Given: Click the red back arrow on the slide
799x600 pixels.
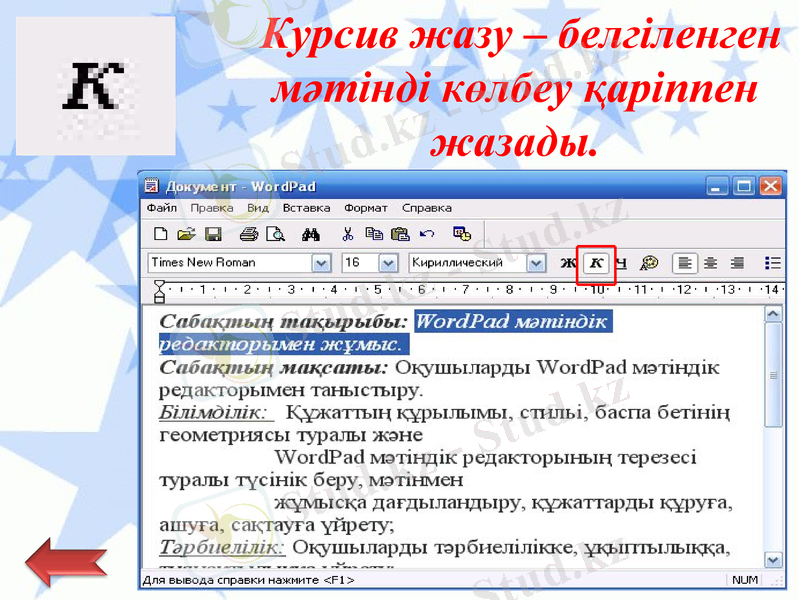Looking at the screenshot, I should [66, 562].
